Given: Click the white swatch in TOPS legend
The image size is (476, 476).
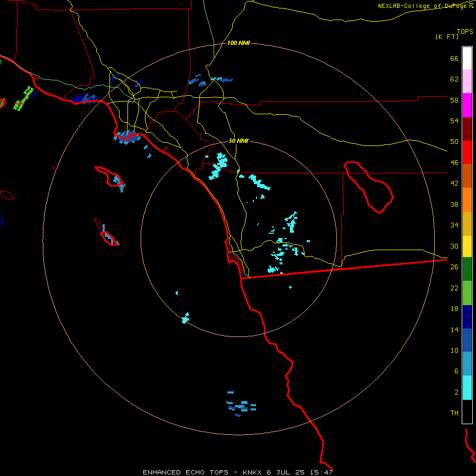Looking at the screenshot, I should [x=467, y=58].
